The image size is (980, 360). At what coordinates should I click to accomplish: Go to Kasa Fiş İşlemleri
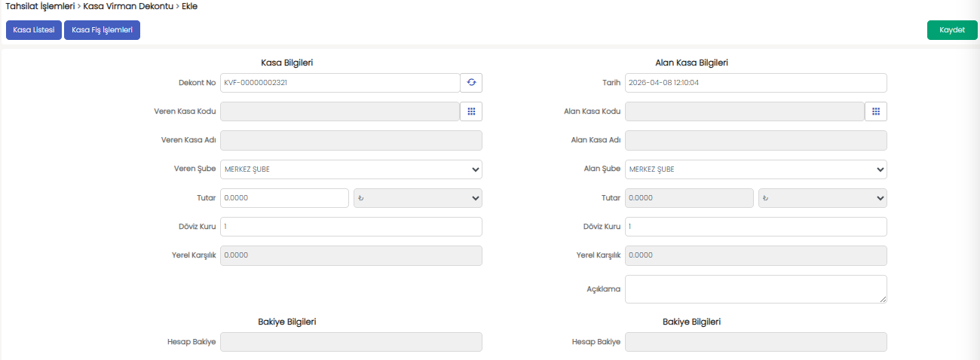tap(102, 30)
